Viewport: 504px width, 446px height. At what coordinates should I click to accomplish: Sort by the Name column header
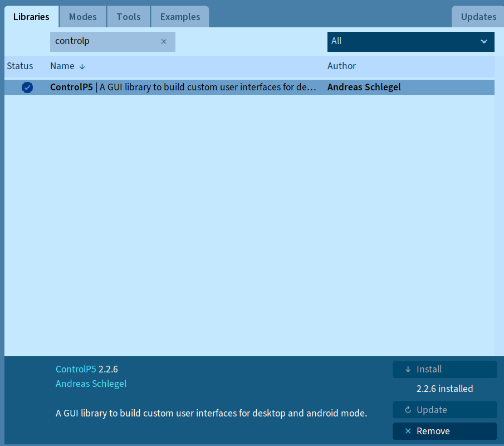click(62, 66)
